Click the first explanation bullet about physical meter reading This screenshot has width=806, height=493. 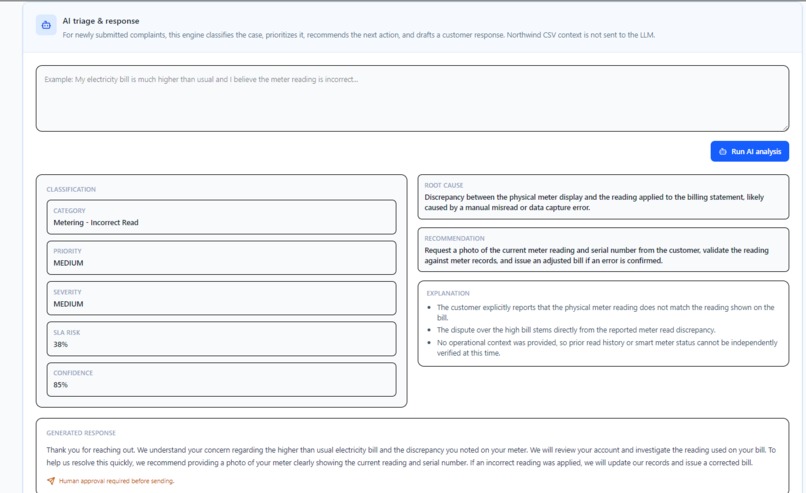point(605,312)
